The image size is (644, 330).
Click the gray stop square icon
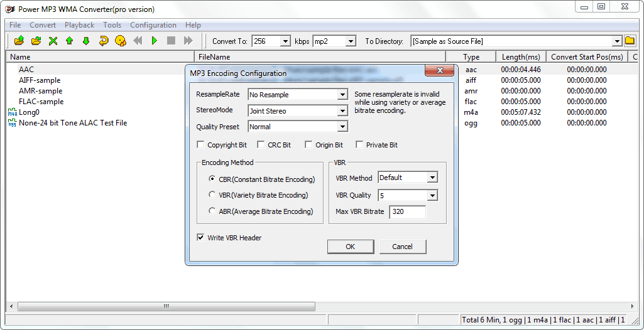pos(172,41)
